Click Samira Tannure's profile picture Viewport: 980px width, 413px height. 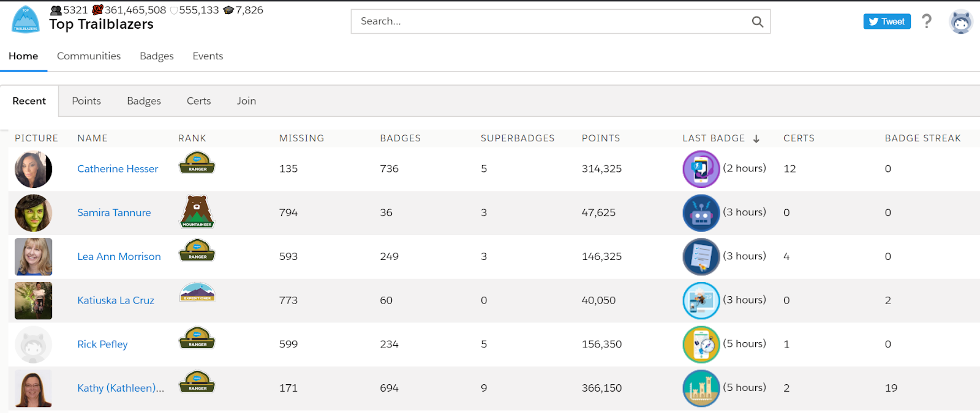(x=33, y=213)
